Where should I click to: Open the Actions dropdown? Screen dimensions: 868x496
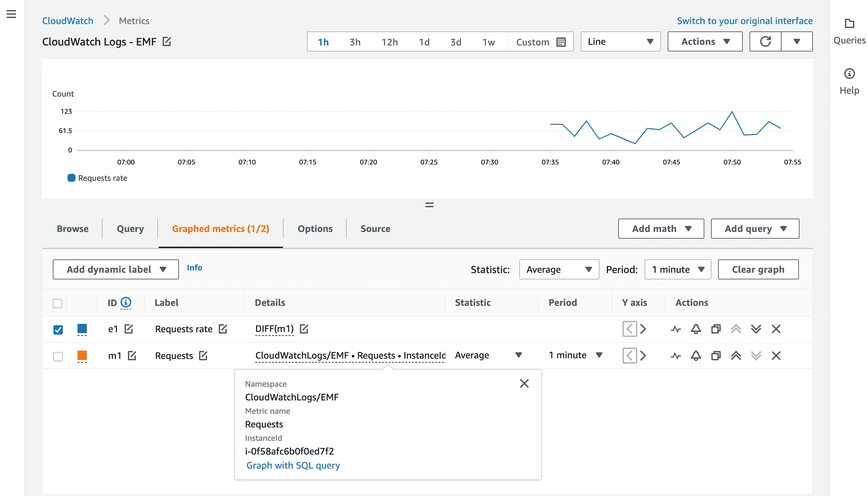pyautogui.click(x=705, y=41)
